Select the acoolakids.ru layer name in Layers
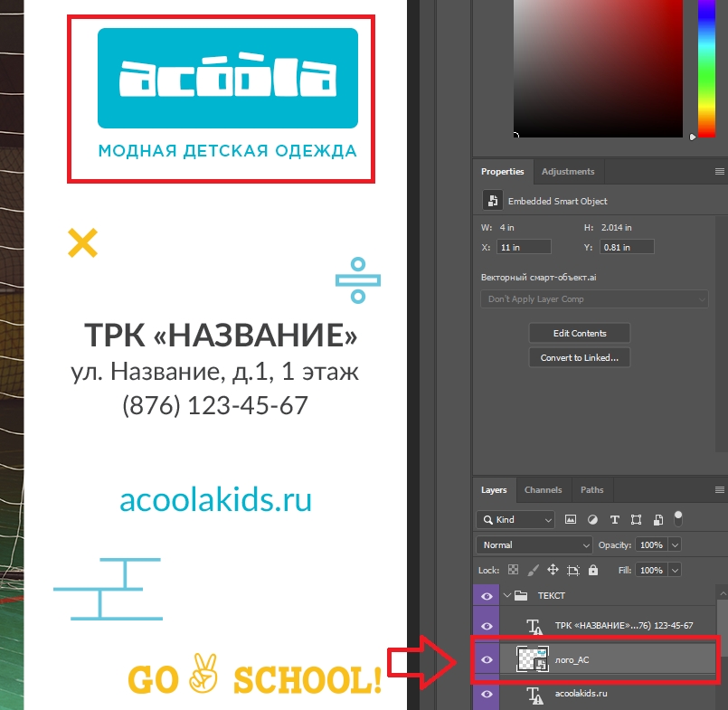728x710 pixels. coord(581,694)
